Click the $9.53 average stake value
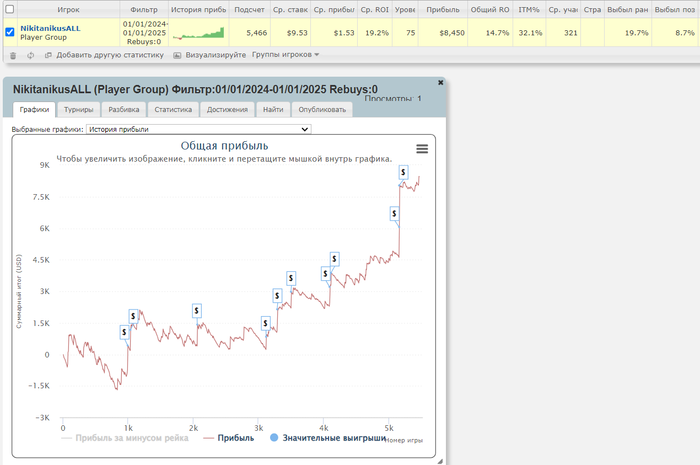The image size is (700, 465). point(297,33)
